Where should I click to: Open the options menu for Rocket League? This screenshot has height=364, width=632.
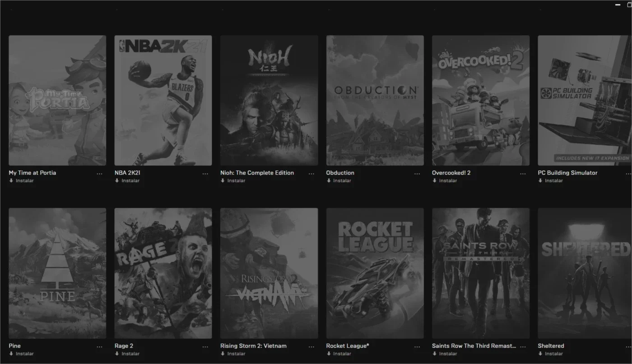(417, 347)
